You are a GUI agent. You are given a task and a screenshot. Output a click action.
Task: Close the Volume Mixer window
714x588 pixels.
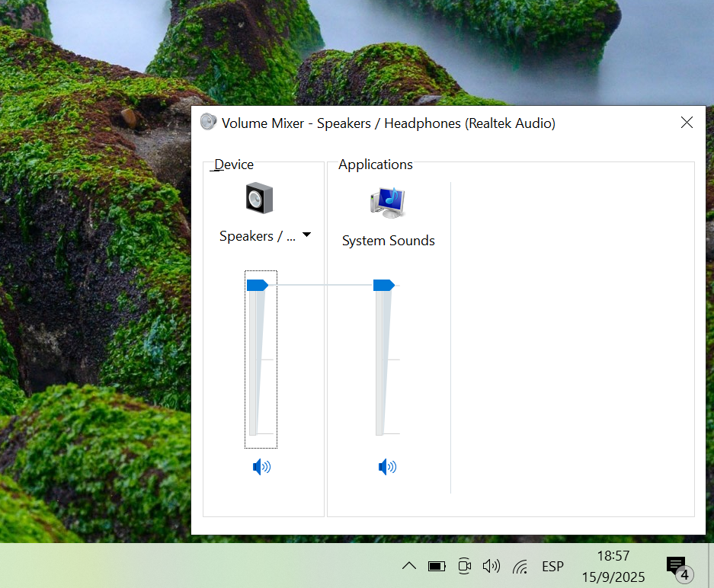point(687,123)
